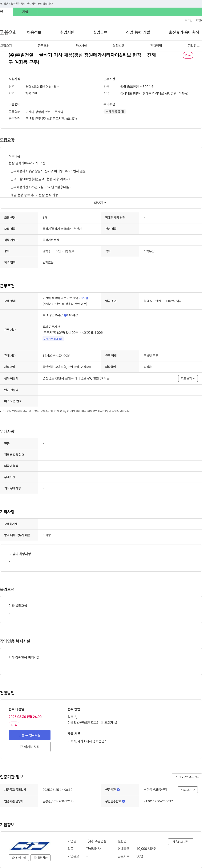
Task: Click the 이메일 지원 button
Action: pyautogui.click(x=30, y=747)
